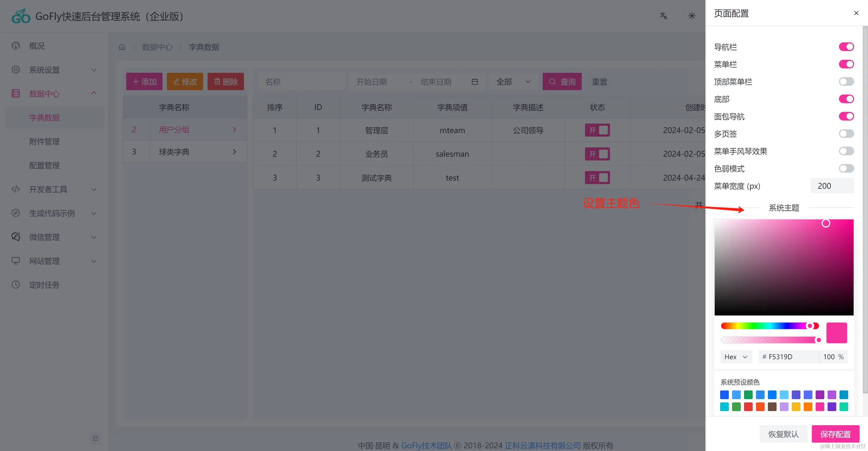Click 恢复默认 button
This screenshot has height=451, width=868.
coord(783,434)
